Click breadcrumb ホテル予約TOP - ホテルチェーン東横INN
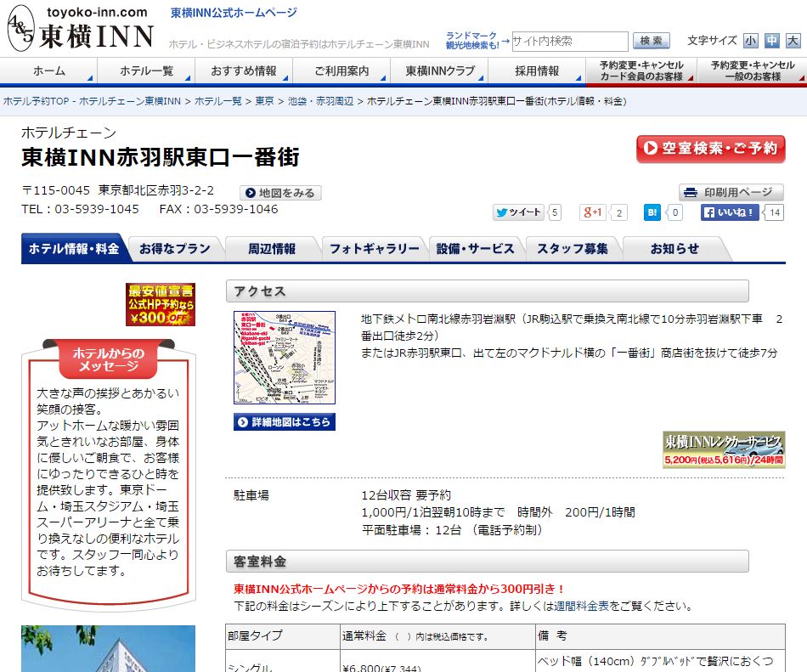Viewport: 807px width, 672px height. (92, 101)
